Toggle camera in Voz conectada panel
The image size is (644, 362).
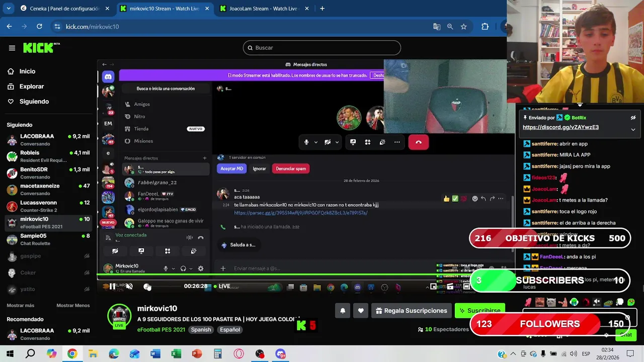point(115,251)
